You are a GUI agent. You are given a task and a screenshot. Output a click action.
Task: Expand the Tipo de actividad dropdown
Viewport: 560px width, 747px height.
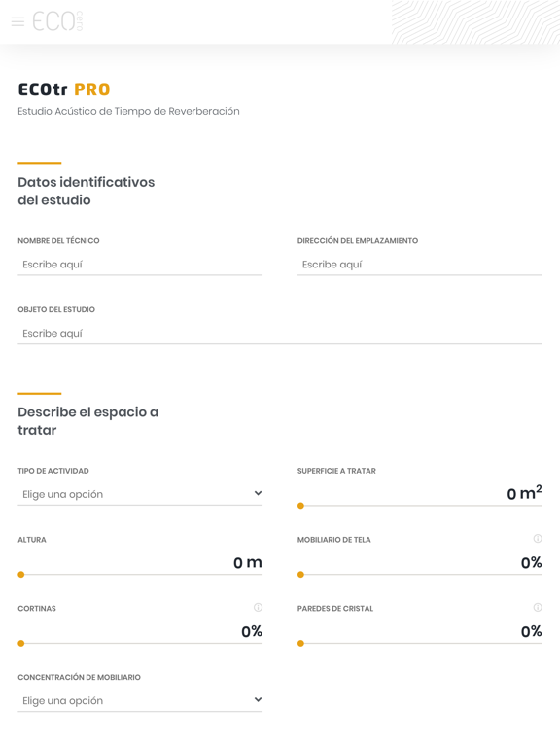(140, 494)
